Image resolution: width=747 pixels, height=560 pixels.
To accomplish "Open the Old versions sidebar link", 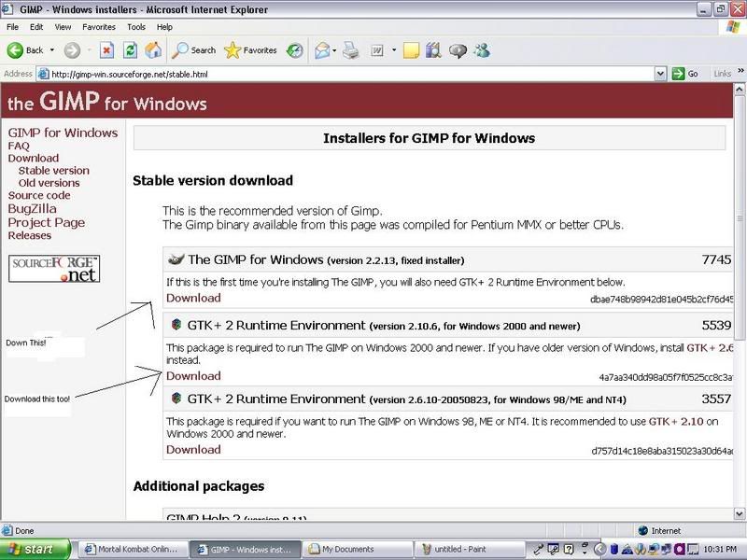I will 49,183.
